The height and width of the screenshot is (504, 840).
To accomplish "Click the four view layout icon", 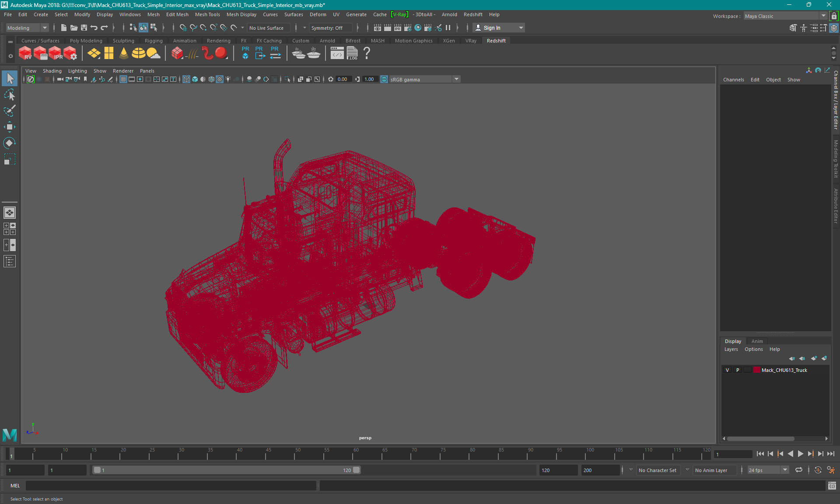I will [10, 229].
